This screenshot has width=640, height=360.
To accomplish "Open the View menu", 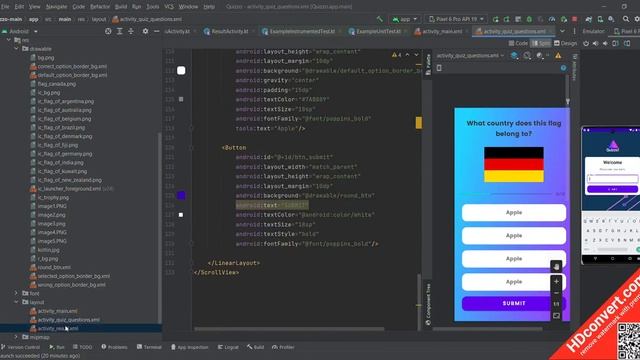I will pyautogui.click(x=34, y=7).
